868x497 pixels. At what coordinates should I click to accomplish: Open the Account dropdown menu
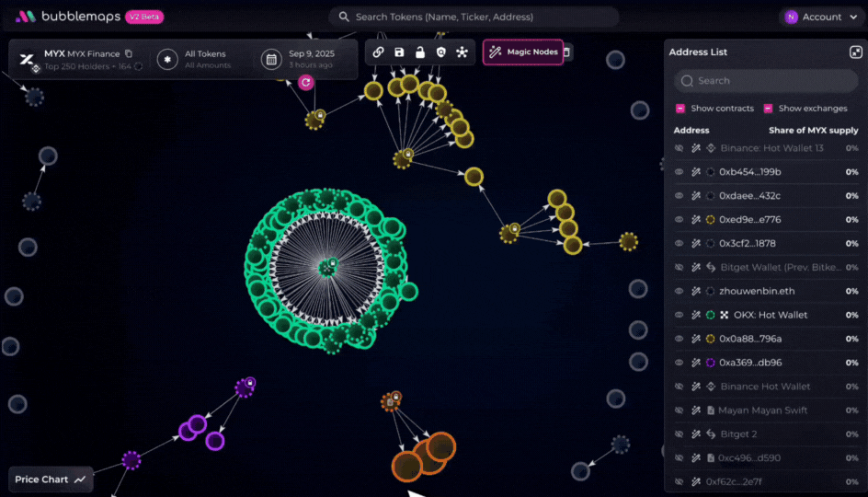pos(822,17)
